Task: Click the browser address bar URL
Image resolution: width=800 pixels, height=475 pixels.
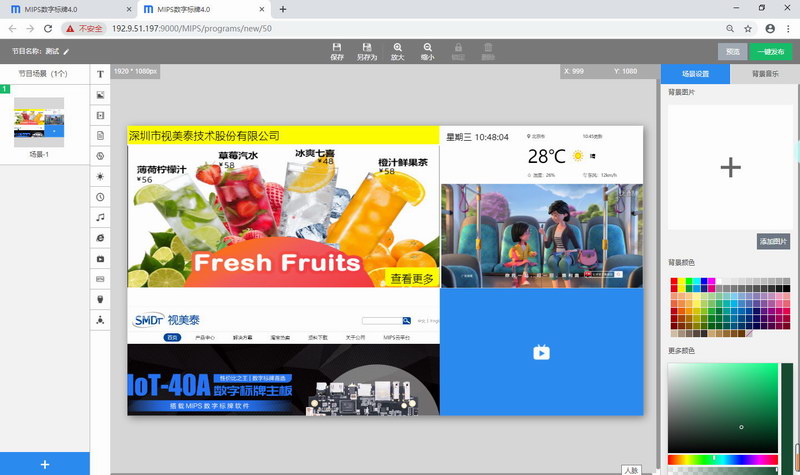Action: (192, 29)
